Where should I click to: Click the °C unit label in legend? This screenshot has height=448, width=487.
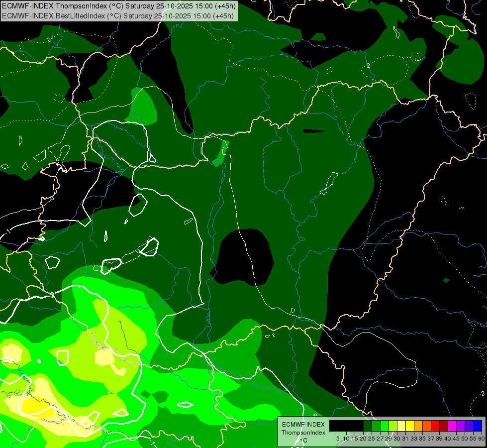click(303, 440)
